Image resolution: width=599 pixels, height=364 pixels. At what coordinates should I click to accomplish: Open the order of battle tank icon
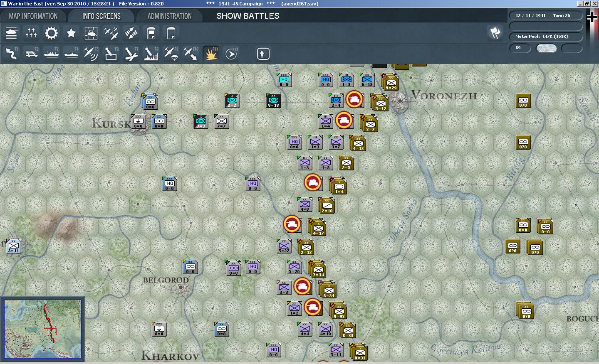[x=11, y=33]
